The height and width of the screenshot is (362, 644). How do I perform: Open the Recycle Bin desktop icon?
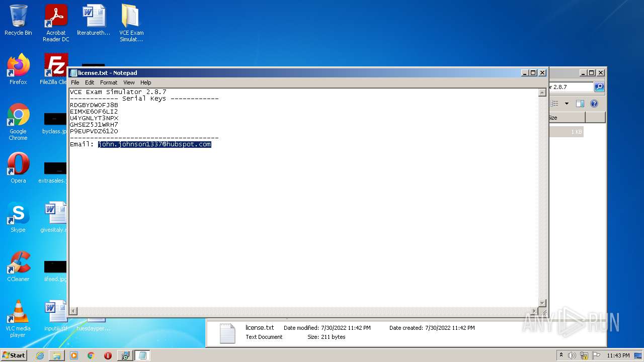pyautogui.click(x=18, y=20)
